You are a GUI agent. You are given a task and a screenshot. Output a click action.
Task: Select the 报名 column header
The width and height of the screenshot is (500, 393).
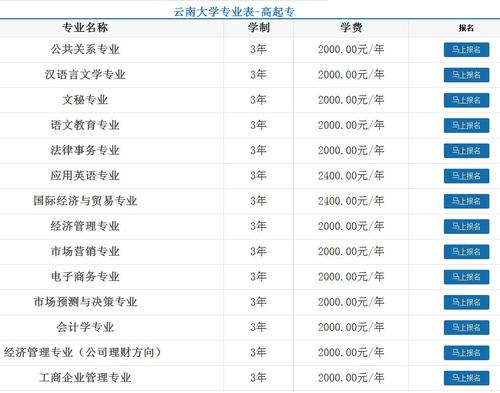click(x=466, y=28)
